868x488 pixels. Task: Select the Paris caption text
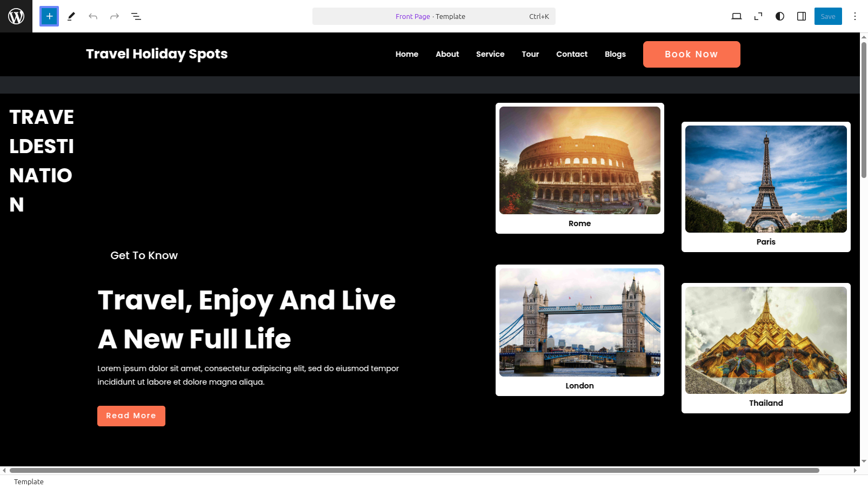766,242
